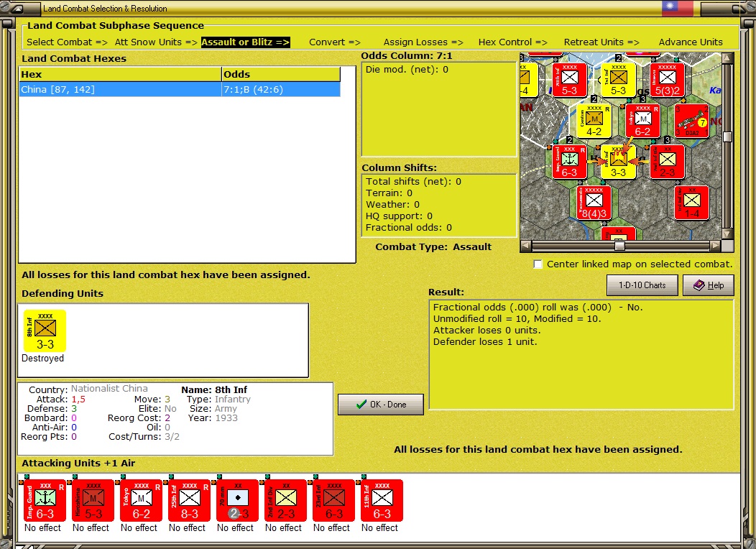Select the Imp. Guard 6-3 attacking unit
The image size is (756, 549).
click(x=45, y=500)
